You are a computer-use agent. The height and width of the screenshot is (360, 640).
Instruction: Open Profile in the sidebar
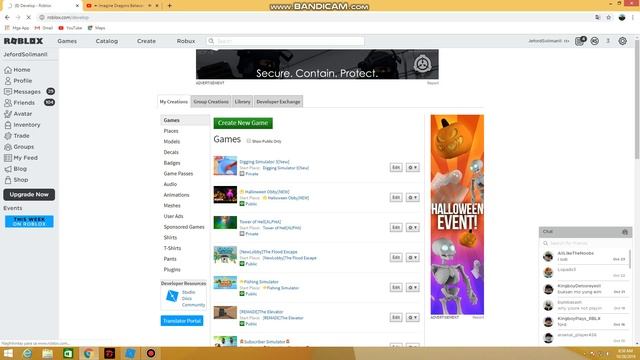click(x=18, y=81)
